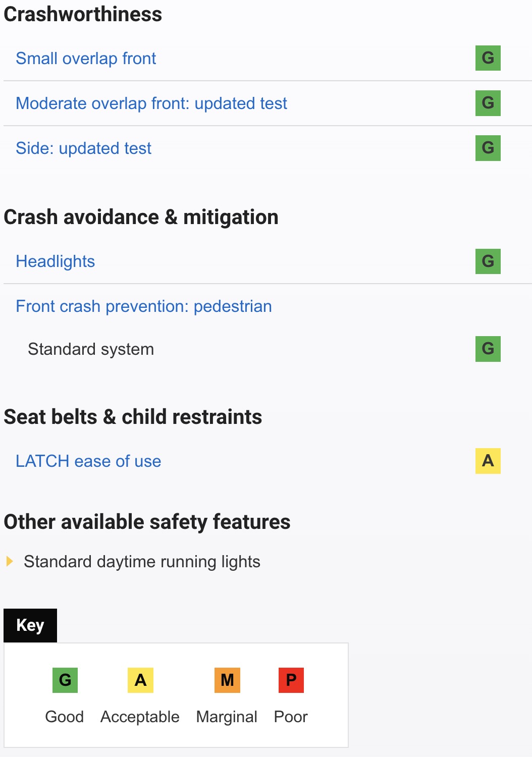This screenshot has height=757, width=532.
Task: Click the Standard system row label
Action: tap(91, 349)
